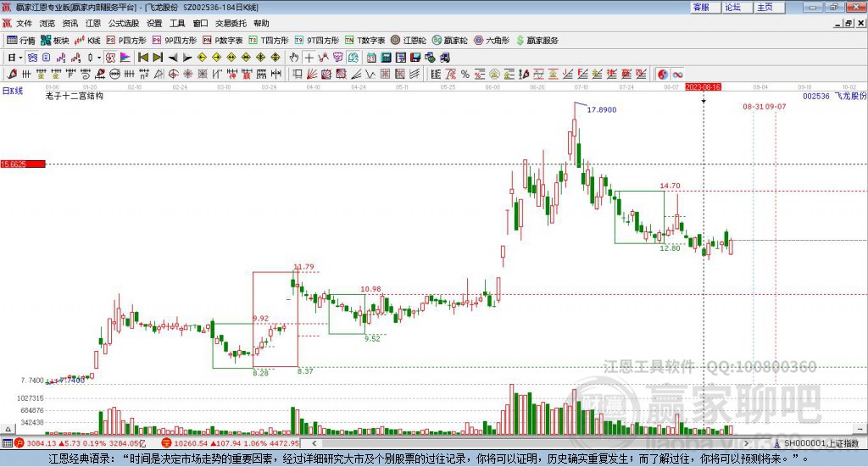Open the P四方形 tool
868x467 pixels.
click(126, 41)
